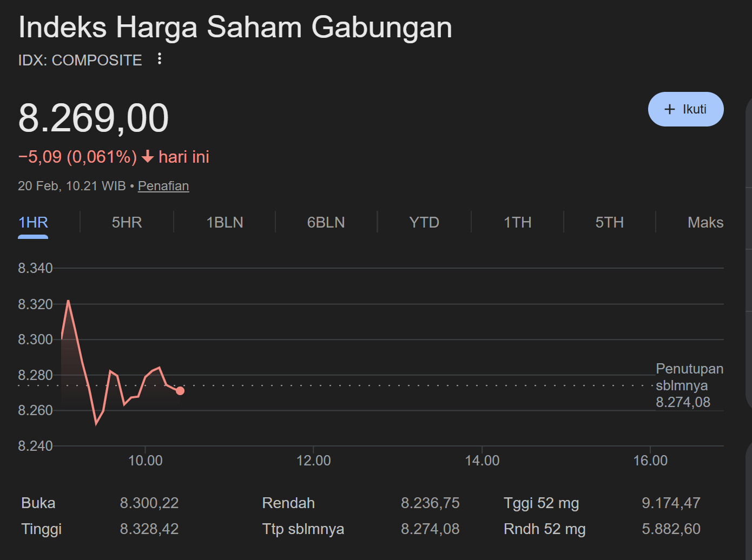Click the Tggi 52 mg value 9.174,47
Screen dimensions: 752x560
click(671, 503)
